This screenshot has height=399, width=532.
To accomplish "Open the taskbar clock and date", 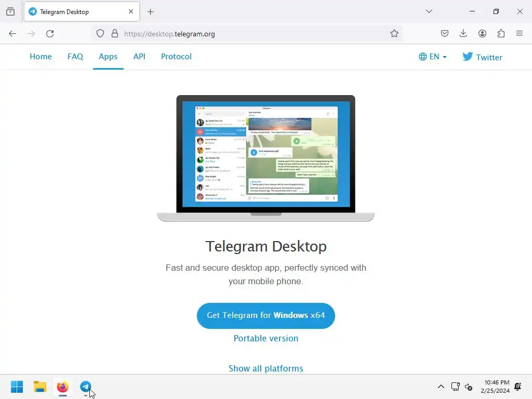I will point(495,387).
